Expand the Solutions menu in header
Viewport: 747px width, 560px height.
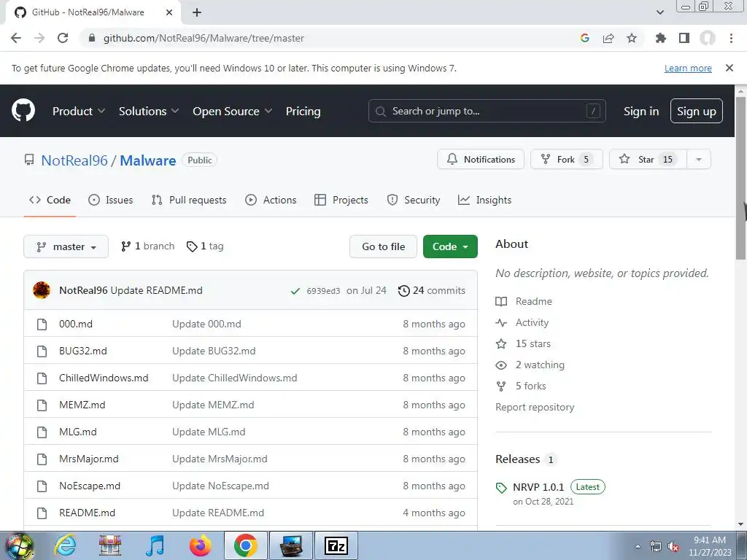click(x=149, y=111)
